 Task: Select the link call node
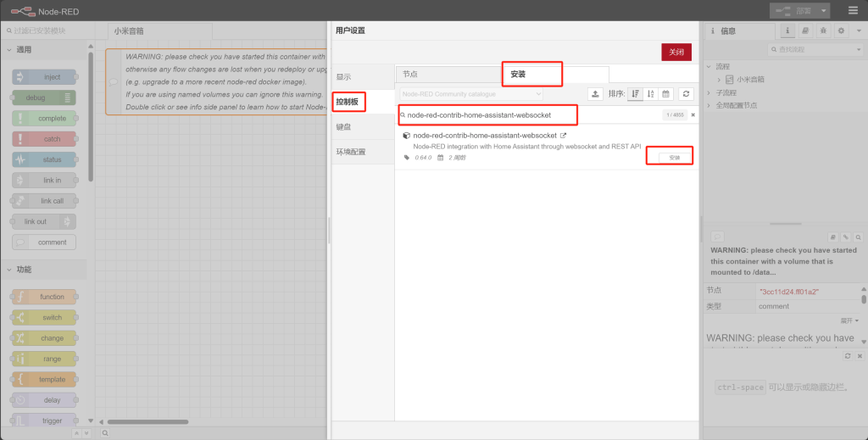44,201
